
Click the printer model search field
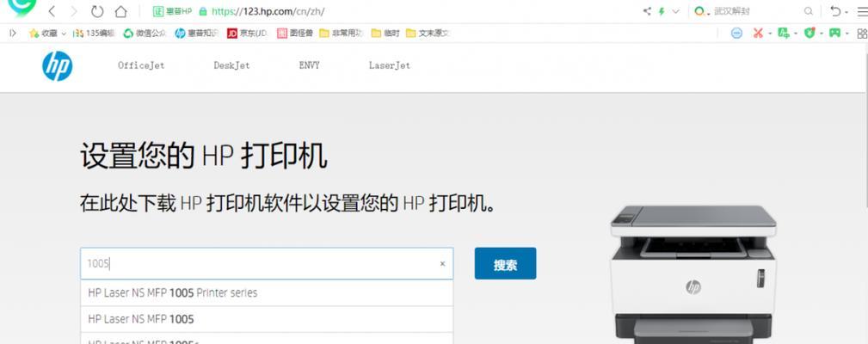(267, 263)
